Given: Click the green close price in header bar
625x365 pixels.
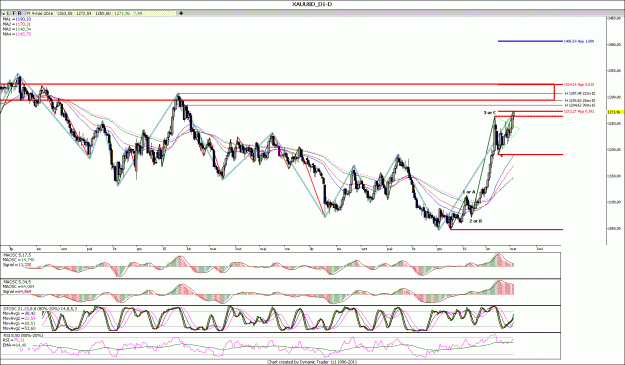Looking at the screenshot, I should click(x=122, y=13).
